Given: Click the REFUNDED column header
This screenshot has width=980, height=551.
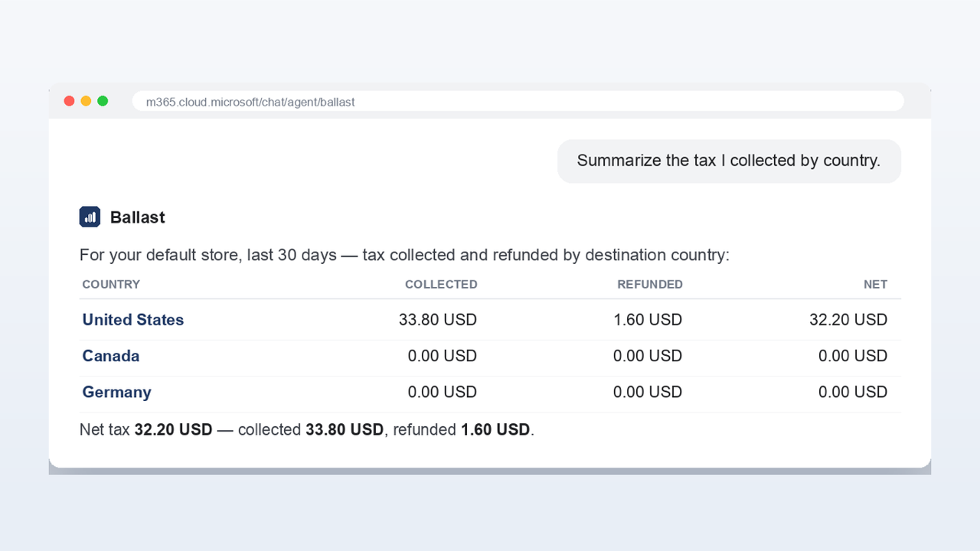Looking at the screenshot, I should coord(650,284).
